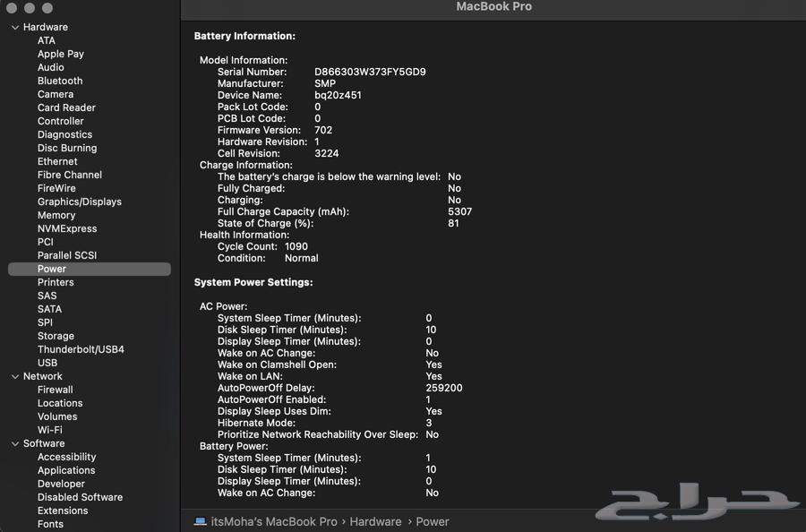806x532 pixels.
Task: Select the highlighted Power sidebar item
Action: pos(52,269)
